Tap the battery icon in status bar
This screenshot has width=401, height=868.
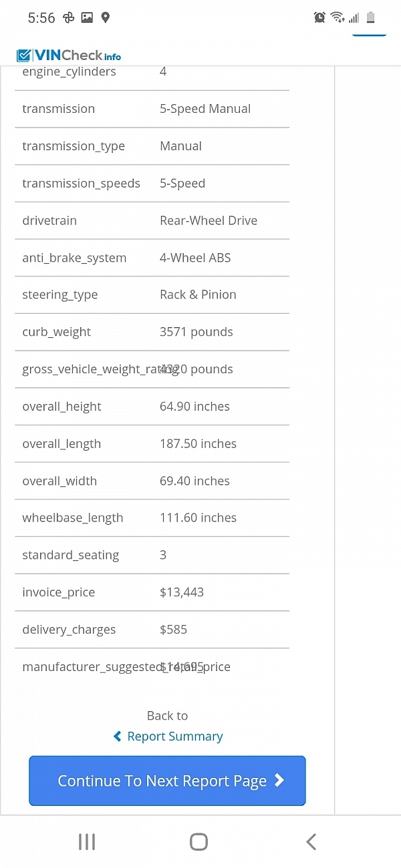click(x=370, y=18)
